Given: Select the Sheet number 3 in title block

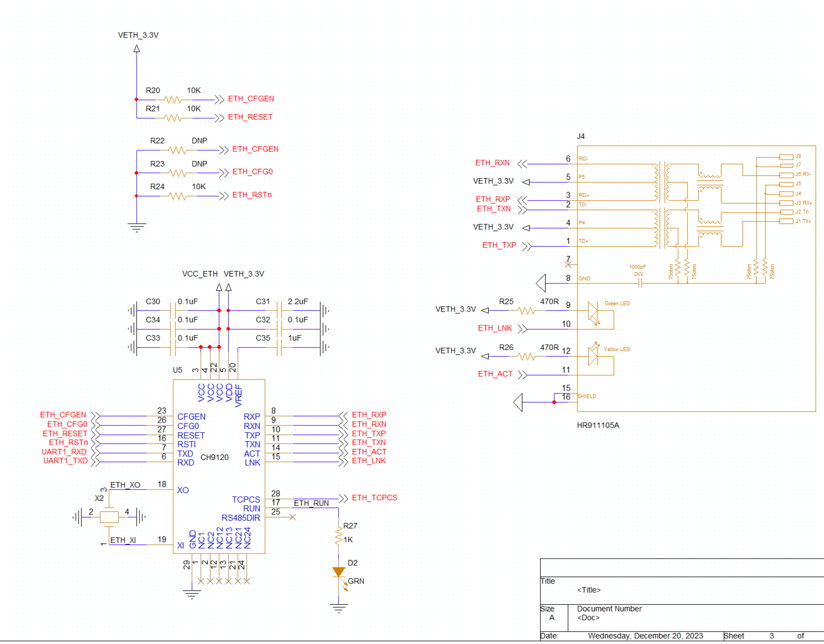Looking at the screenshot, I should tap(772, 636).
